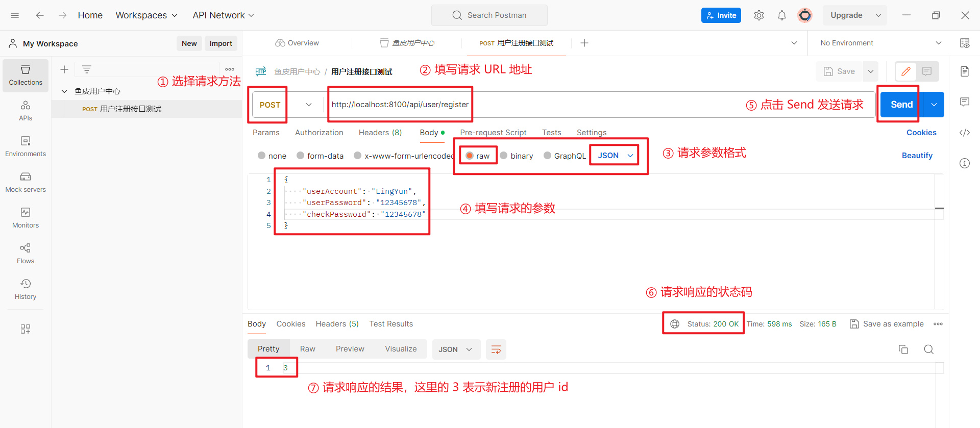Choose the none body radio button

[x=262, y=156]
